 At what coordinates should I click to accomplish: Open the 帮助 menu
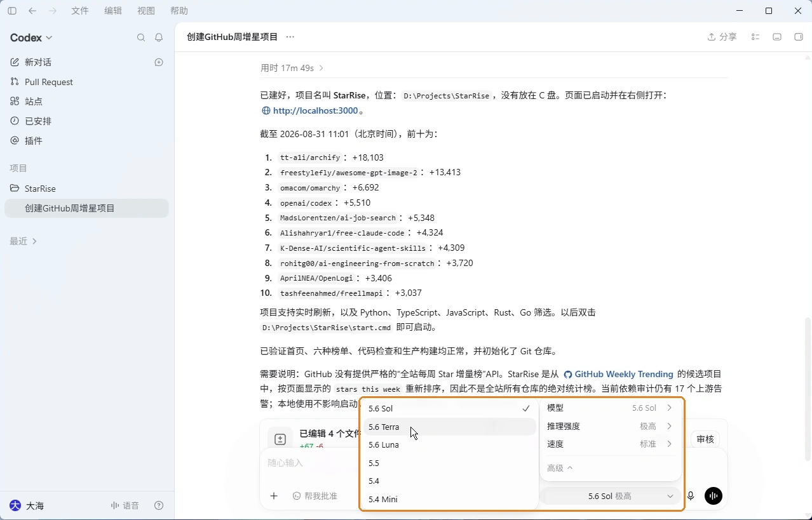(x=179, y=11)
